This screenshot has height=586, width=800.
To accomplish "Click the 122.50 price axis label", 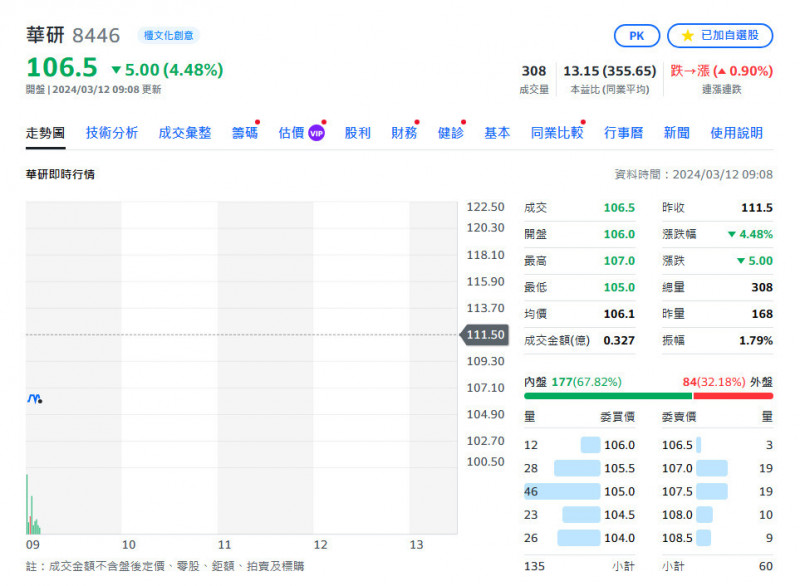I will pos(485,207).
